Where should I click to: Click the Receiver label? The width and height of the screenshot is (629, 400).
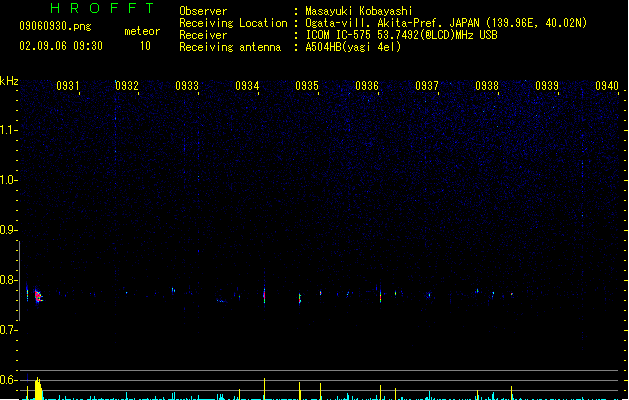click(203, 35)
